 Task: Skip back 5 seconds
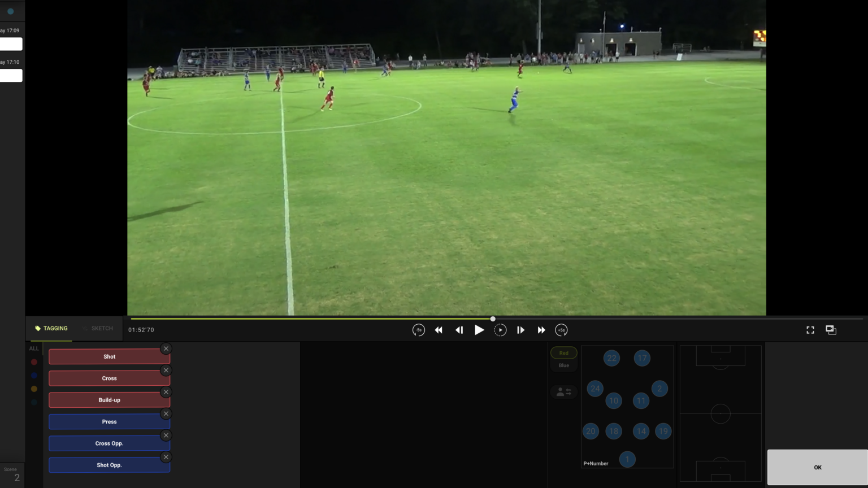pos(418,330)
